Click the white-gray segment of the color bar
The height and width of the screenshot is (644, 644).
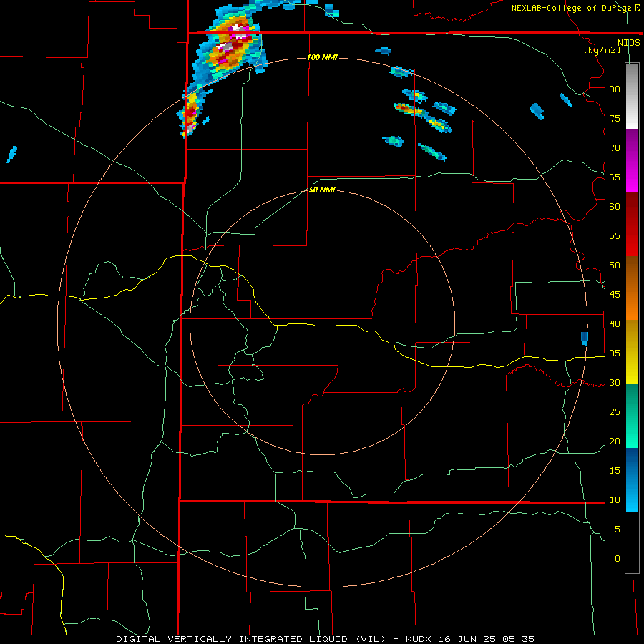632,96
